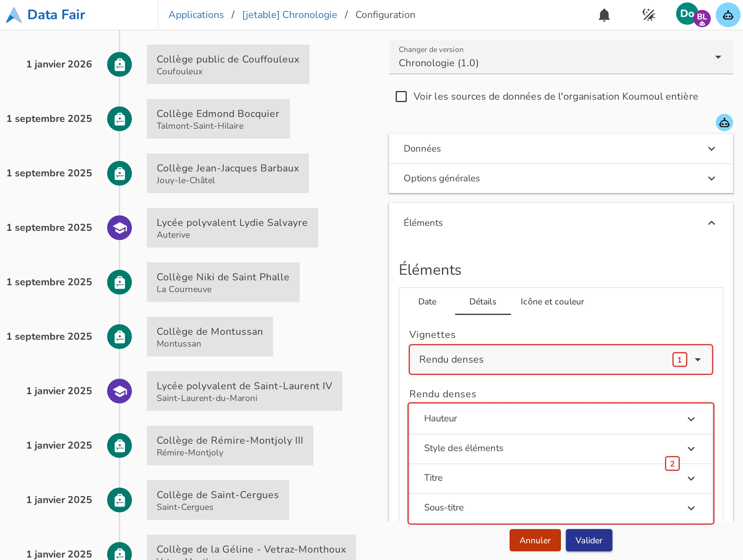Go to Applications breadcrumb link

point(196,15)
